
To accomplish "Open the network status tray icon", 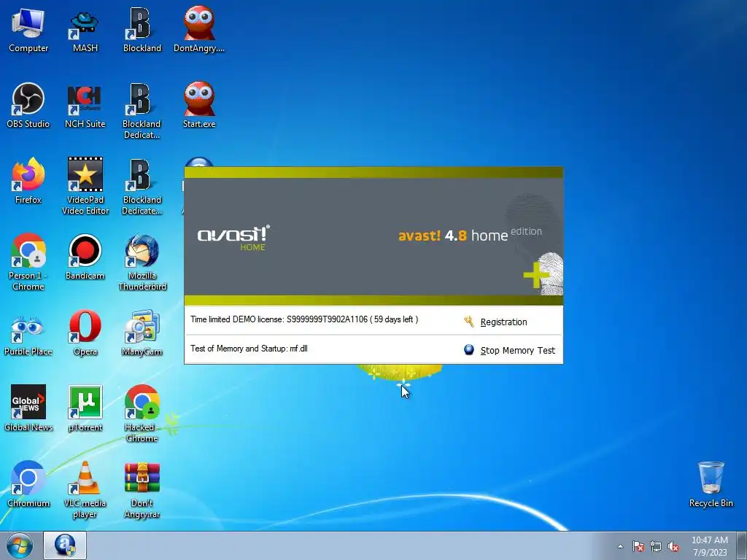I will (656, 546).
